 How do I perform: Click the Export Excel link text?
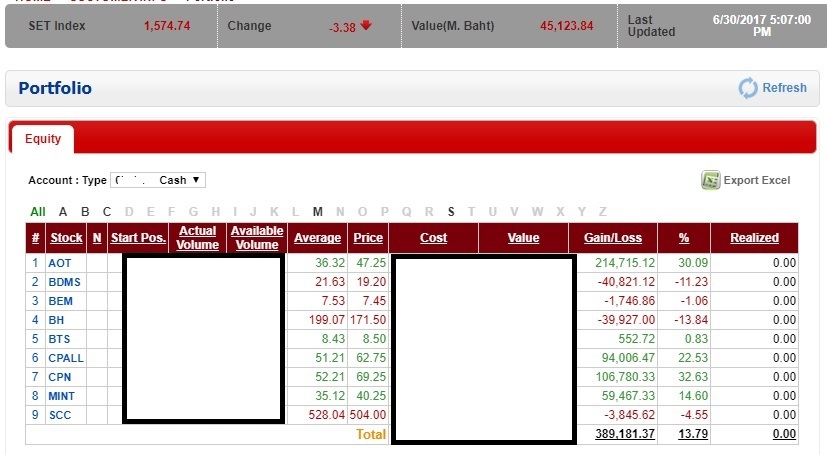pyautogui.click(x=757, y=180)
